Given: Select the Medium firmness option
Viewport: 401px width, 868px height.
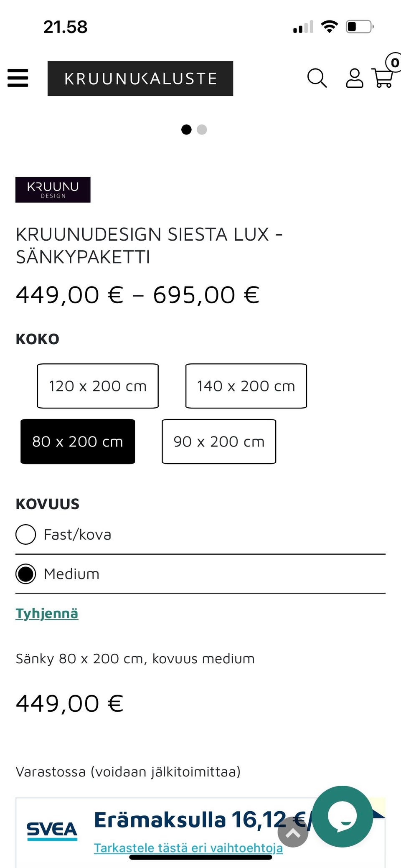Looking at the screenshot, I should pos(26,574).
